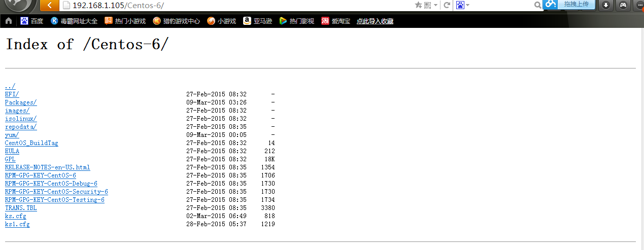Screen dimensions: 644x250
Task: Open the 亚马逊 bookmark
Action: pos(257,21)
